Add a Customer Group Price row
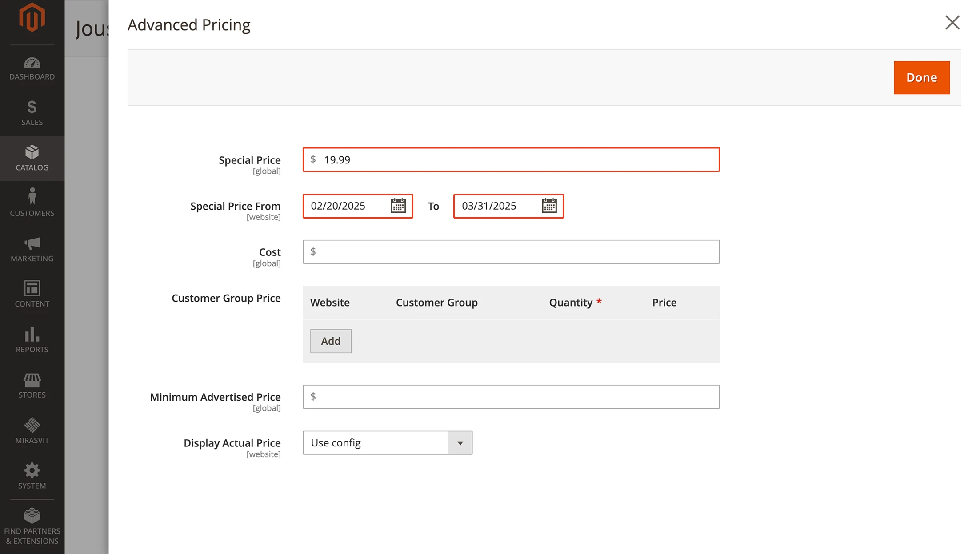The width and height of the screenshot is (980, 554). 331,341
